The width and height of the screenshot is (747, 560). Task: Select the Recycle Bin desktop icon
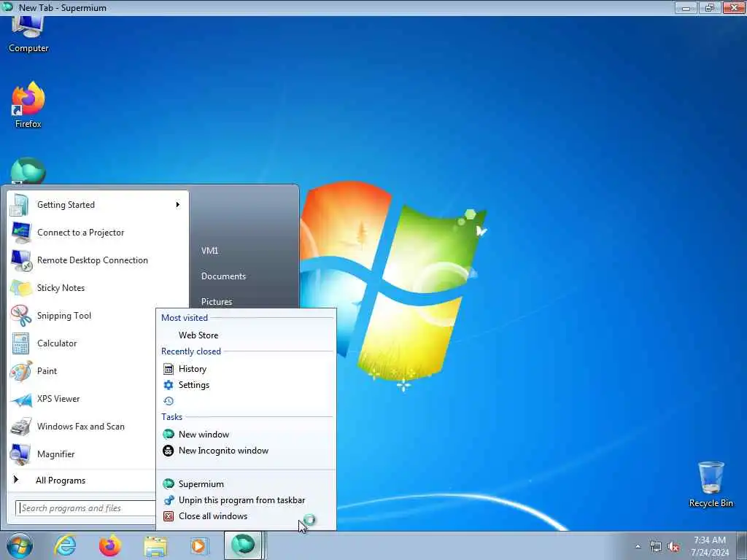(711, 484)
